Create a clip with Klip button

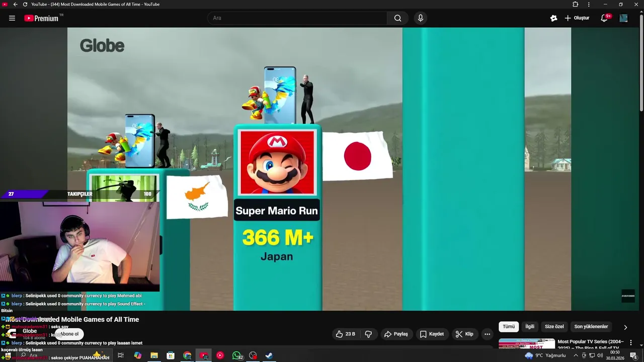[x=464, y=334]
